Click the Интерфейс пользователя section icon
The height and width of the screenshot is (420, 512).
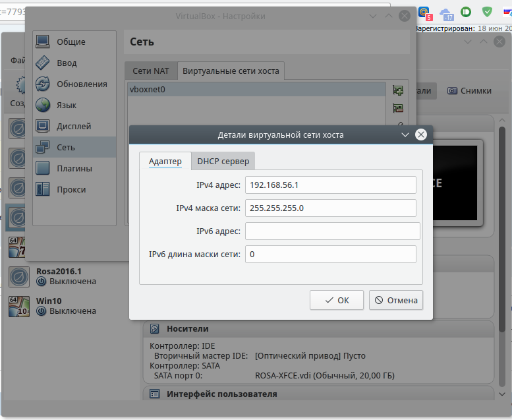point(154,394)
